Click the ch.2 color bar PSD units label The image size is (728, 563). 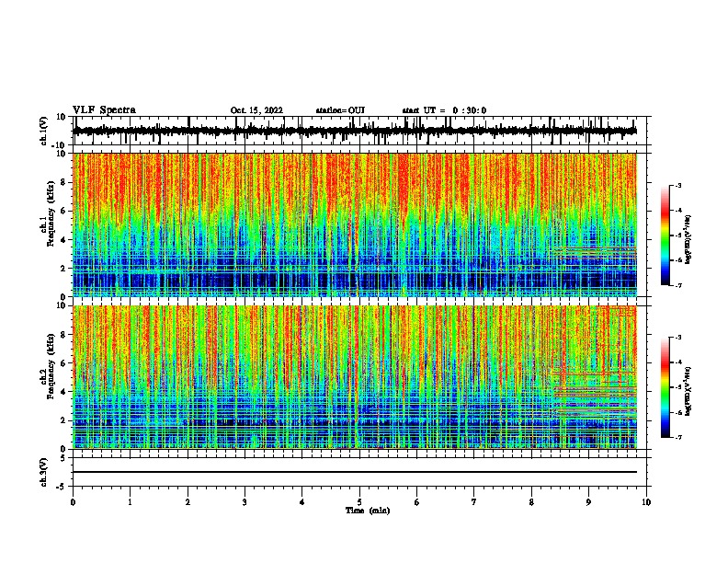click(x=688, y=391)
